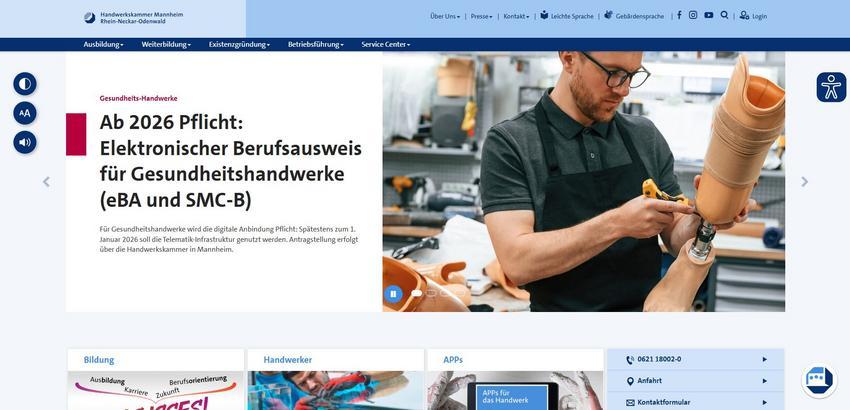Click the Login link
850x410 pixels.
pos(754,16)
